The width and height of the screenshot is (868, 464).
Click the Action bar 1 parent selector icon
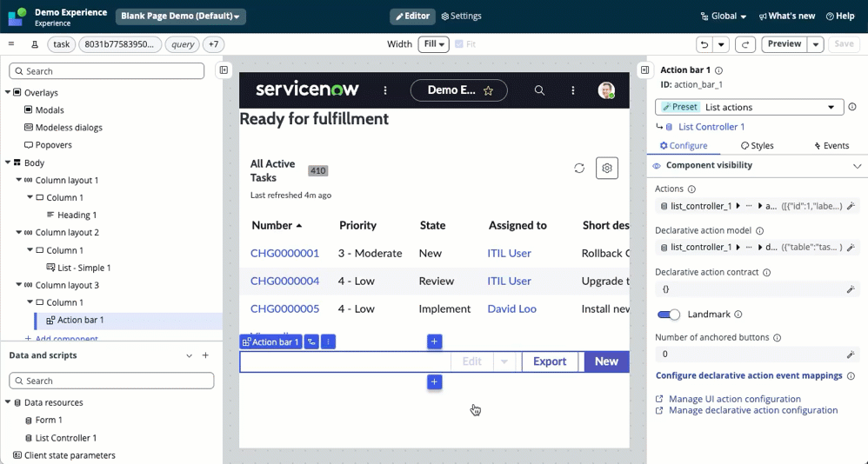click(311, 341)
